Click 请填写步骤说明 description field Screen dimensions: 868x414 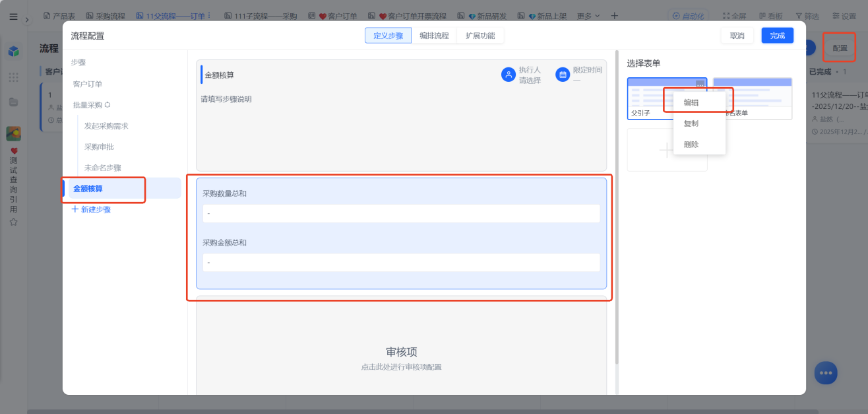(226, 99)
